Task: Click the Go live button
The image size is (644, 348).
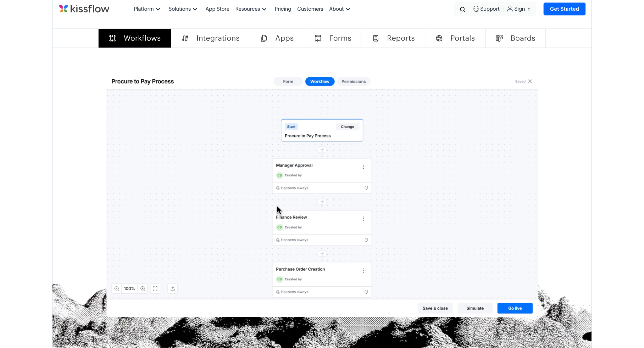Action: point(515,308)
